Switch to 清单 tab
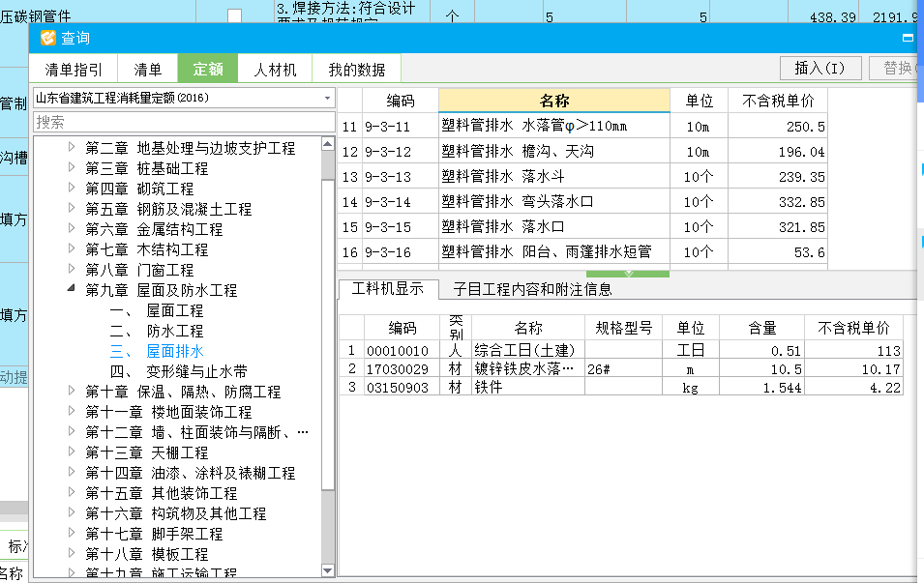 [x=148, y=70]
